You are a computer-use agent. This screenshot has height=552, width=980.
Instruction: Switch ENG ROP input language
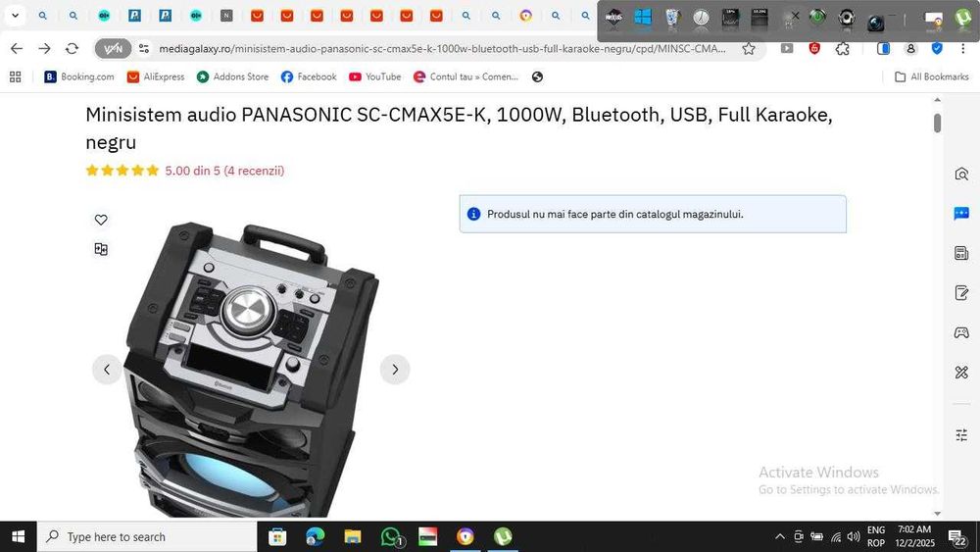click(876, 536)
